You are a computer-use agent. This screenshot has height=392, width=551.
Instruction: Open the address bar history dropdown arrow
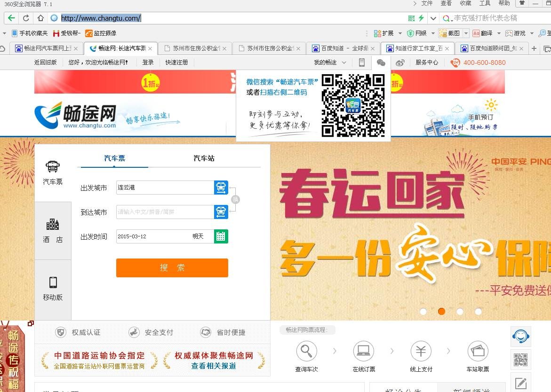(433, 18)
